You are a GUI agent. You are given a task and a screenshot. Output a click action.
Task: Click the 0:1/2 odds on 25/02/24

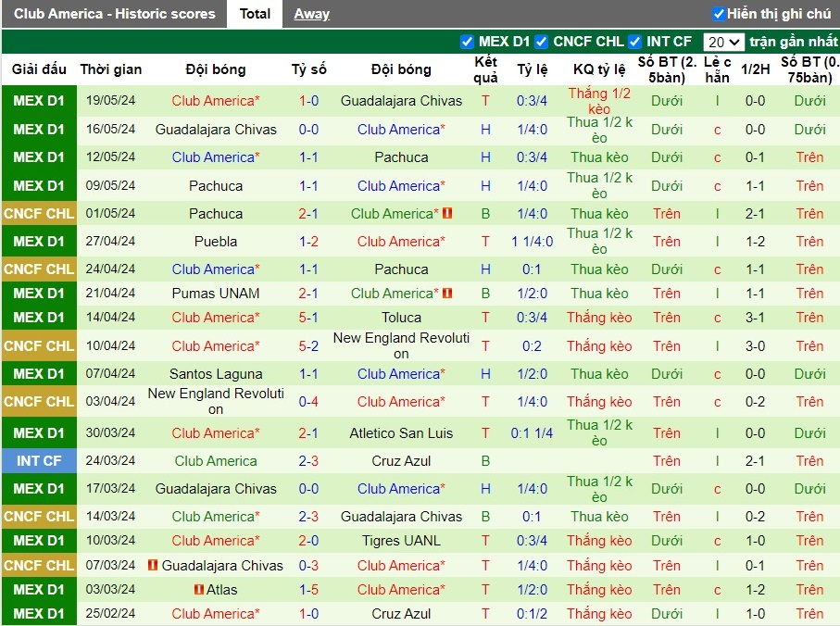(532, 613)
